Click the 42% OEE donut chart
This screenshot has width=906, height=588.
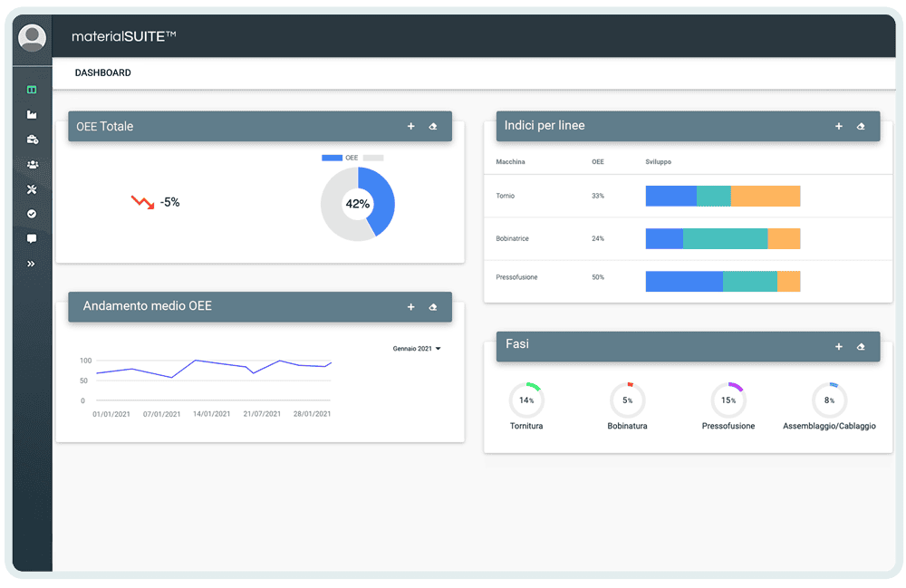[x=358, y=204]
